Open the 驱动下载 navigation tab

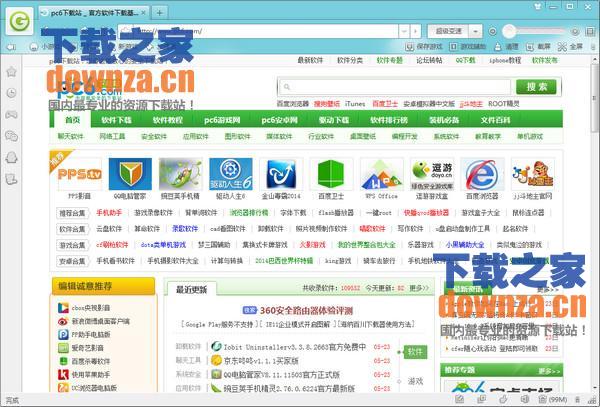coord(334,120)
